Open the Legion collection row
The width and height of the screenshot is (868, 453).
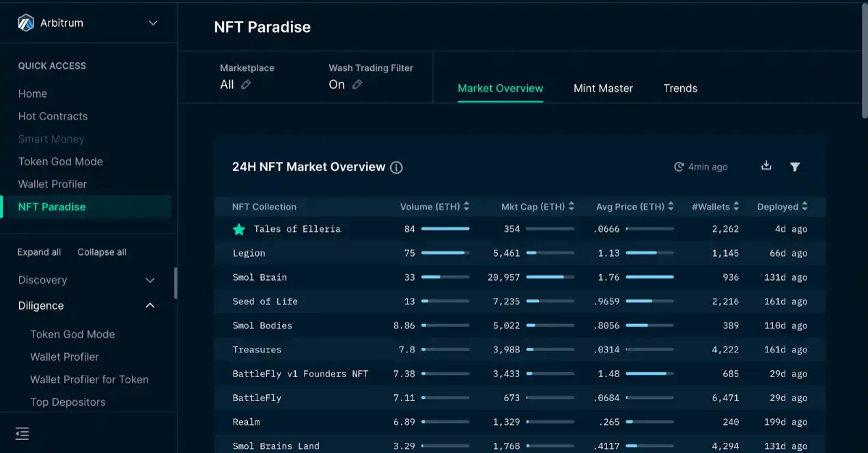(249, 253)
